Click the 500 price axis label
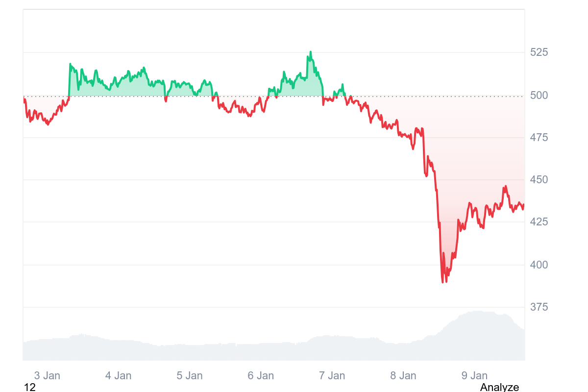Viewport: 588px width, 392px height. [539, 95]
